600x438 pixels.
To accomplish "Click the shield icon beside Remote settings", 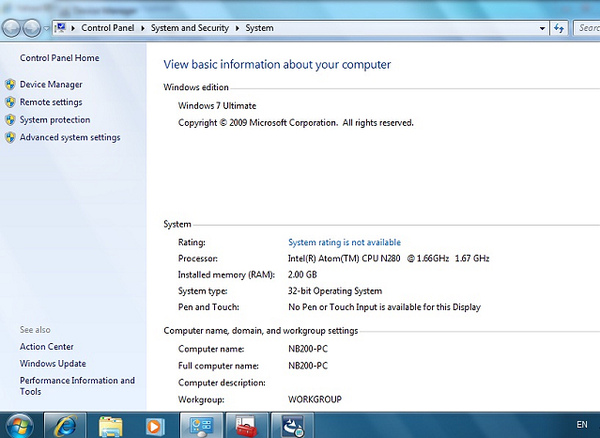I will [10, 102].
